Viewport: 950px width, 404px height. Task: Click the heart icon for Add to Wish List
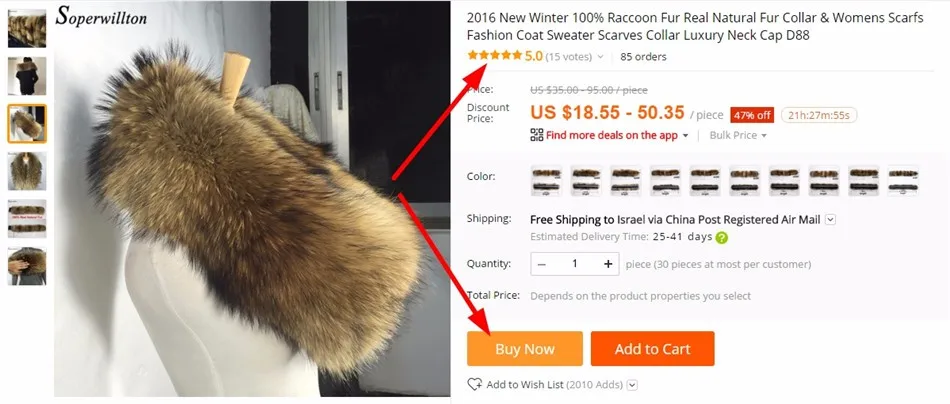point(475,385)
